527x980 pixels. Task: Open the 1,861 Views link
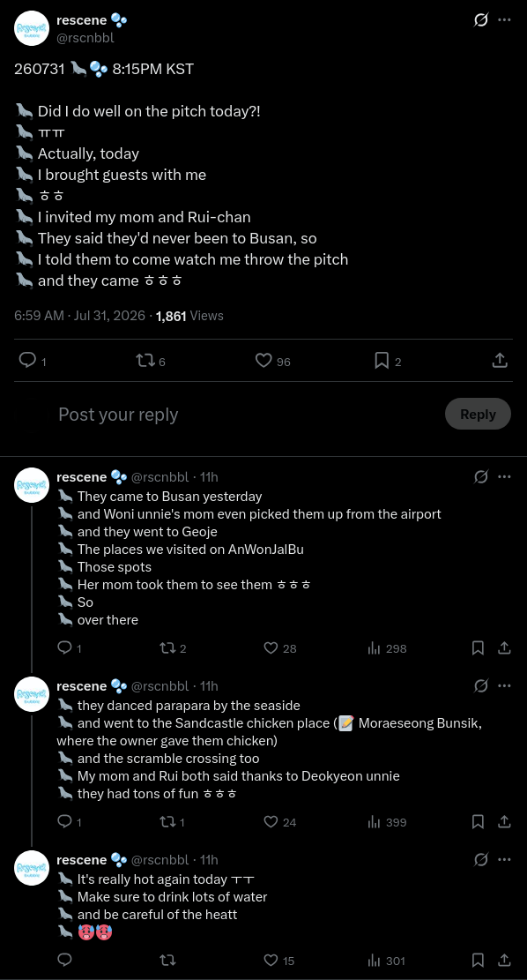coord(189,316)
